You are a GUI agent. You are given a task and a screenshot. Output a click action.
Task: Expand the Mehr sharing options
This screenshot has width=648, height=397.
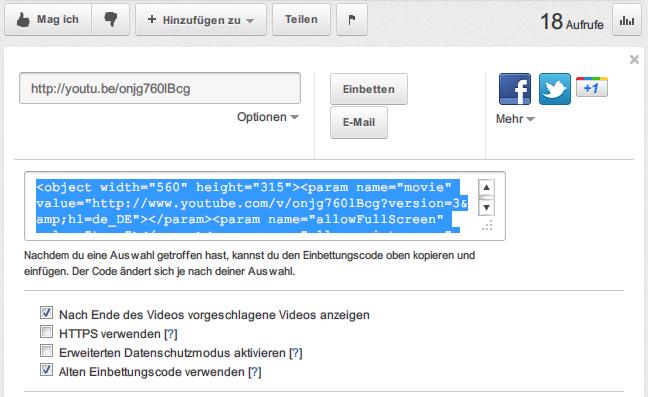point(515,119)
